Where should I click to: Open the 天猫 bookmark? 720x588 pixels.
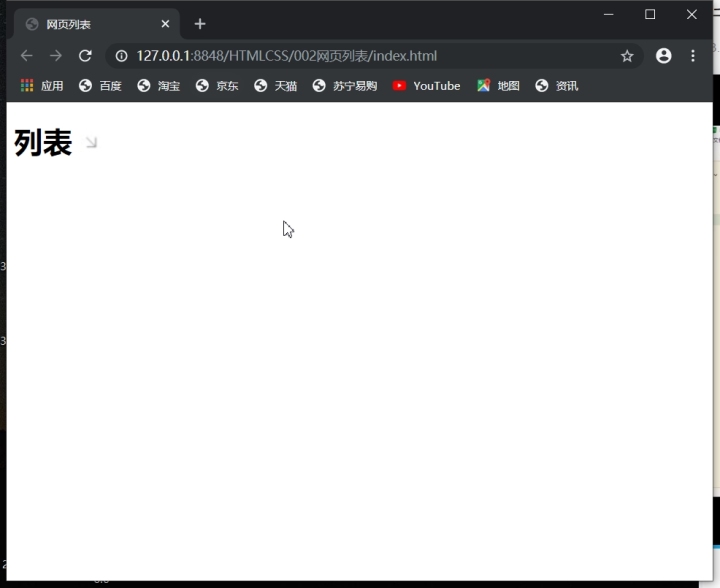pyautogui.click(x=275, y=86)
